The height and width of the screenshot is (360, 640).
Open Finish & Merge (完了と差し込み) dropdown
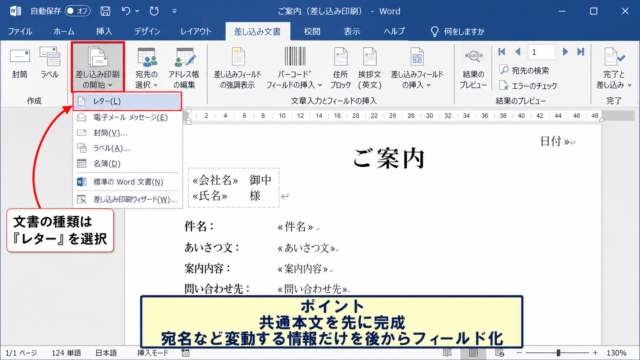point(613,68)
